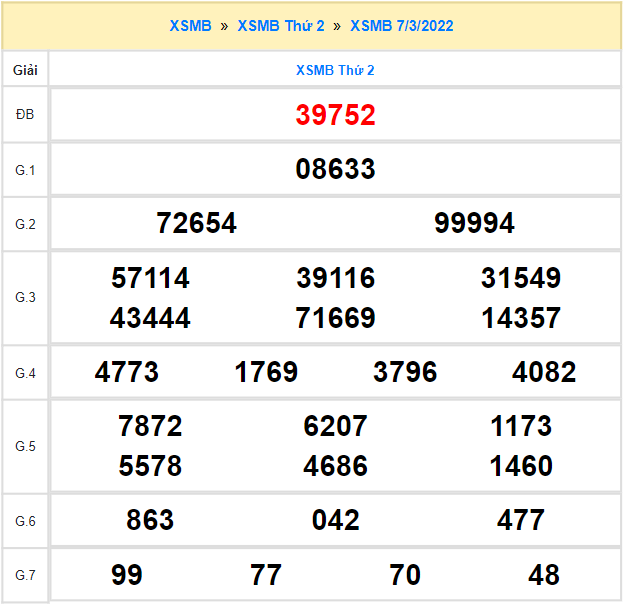
Task: Open the XSMB 7/3/2022 breadcrumb link
Action: click(401, 26)
